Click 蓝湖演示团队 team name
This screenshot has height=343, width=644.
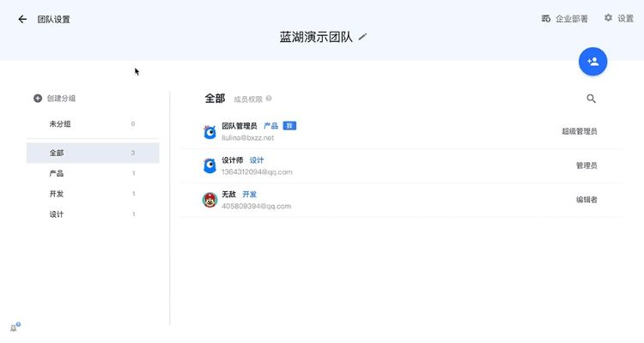click(316, 37)
